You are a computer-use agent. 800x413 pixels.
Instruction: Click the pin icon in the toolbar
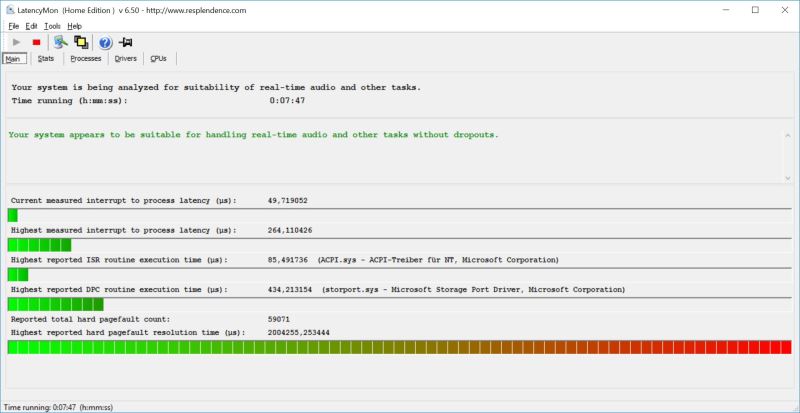pyautogui.click(x=126, y=42)
